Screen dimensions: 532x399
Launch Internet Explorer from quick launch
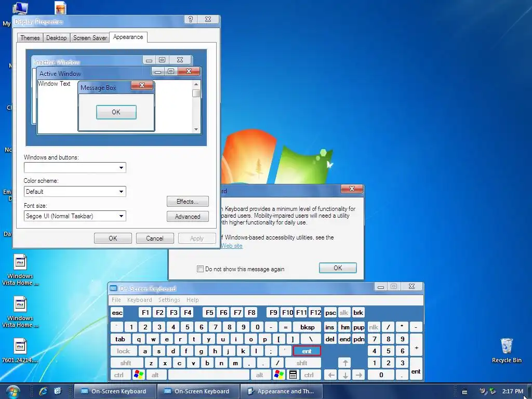(43, 391)
